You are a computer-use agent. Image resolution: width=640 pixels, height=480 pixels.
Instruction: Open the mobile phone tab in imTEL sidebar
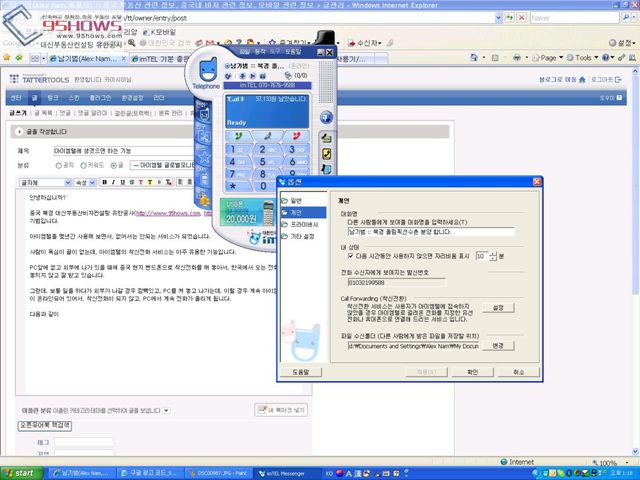[204, 178]
